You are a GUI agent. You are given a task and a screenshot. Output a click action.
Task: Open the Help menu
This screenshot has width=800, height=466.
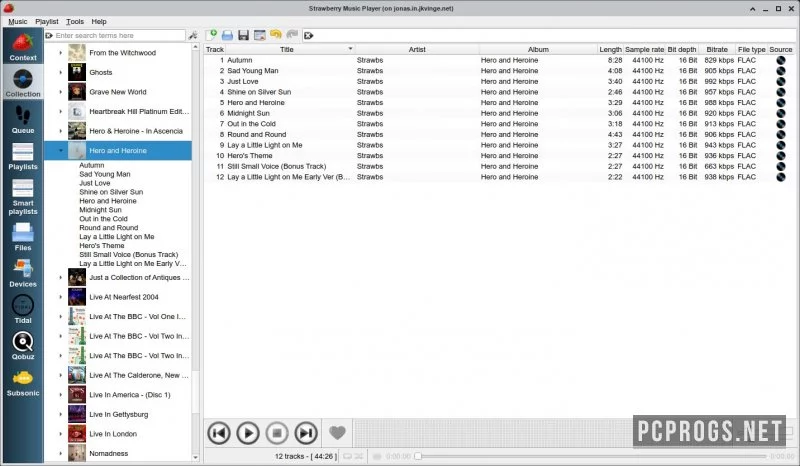coord(99,21)
